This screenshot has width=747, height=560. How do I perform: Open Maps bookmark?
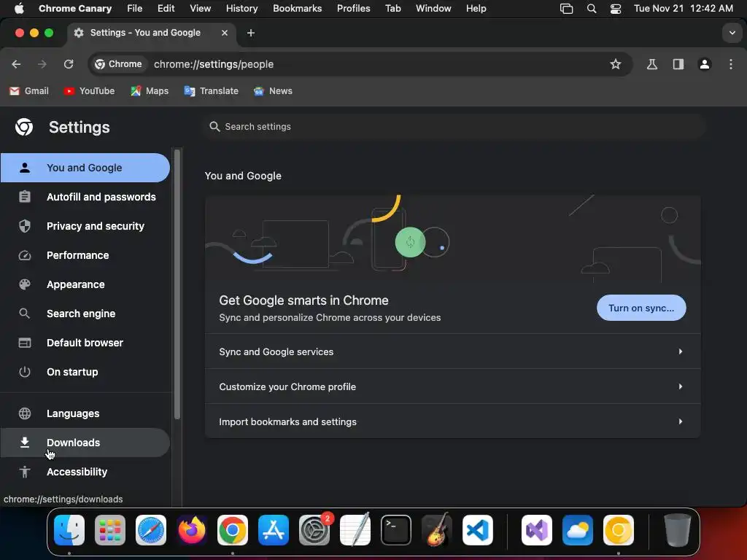click(x=150, y=91)
